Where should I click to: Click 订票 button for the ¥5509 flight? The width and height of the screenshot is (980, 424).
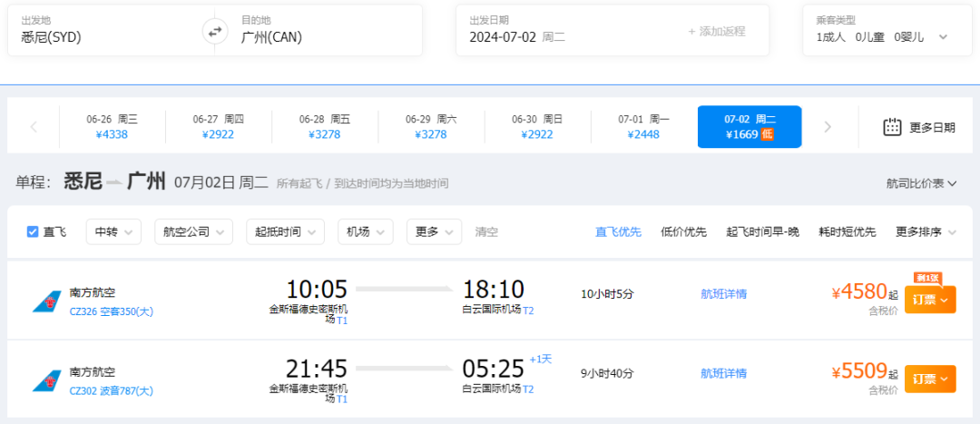point(929,379)
